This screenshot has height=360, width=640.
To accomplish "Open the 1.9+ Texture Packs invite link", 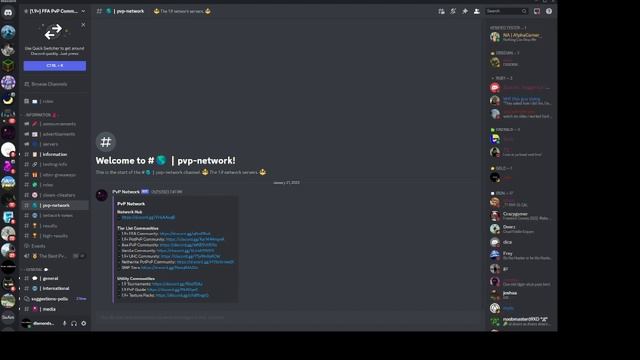I will click(x=182, y=295).
